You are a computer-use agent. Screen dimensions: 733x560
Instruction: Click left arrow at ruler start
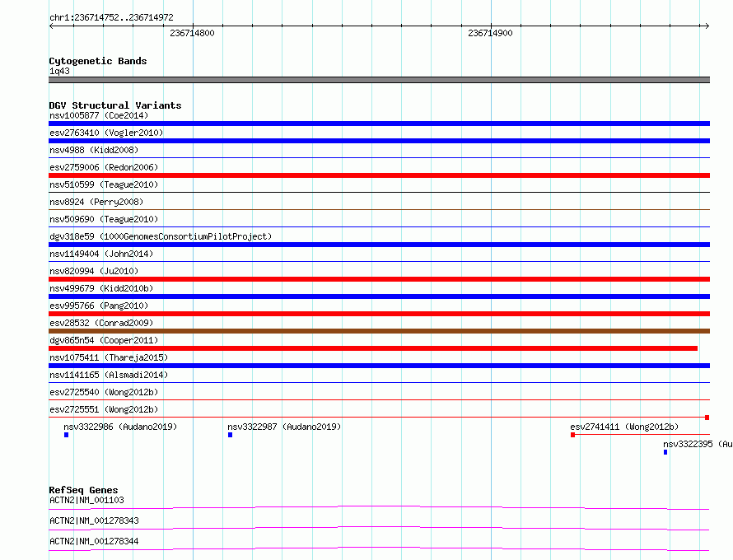click(51, 26)
